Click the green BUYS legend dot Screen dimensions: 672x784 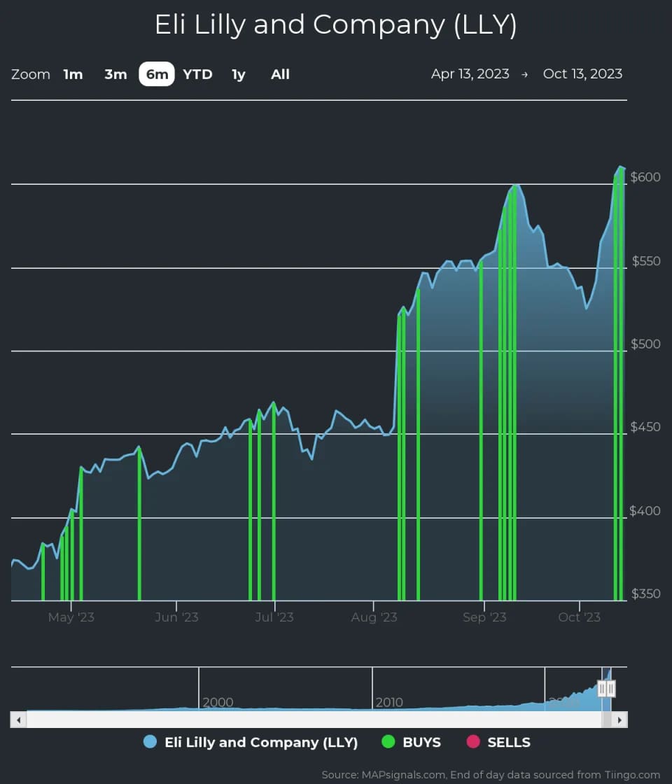click(388, 741)
